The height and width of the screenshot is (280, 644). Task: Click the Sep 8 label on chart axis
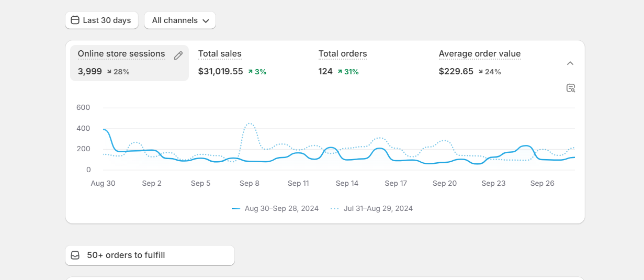coord(250,183)
